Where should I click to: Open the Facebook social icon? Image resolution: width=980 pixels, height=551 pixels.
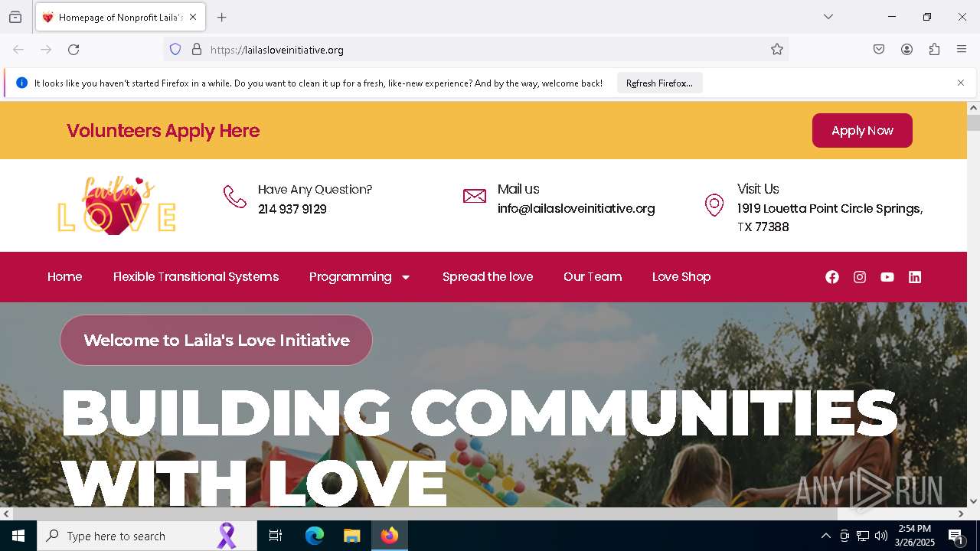click(x=832, y=277)
